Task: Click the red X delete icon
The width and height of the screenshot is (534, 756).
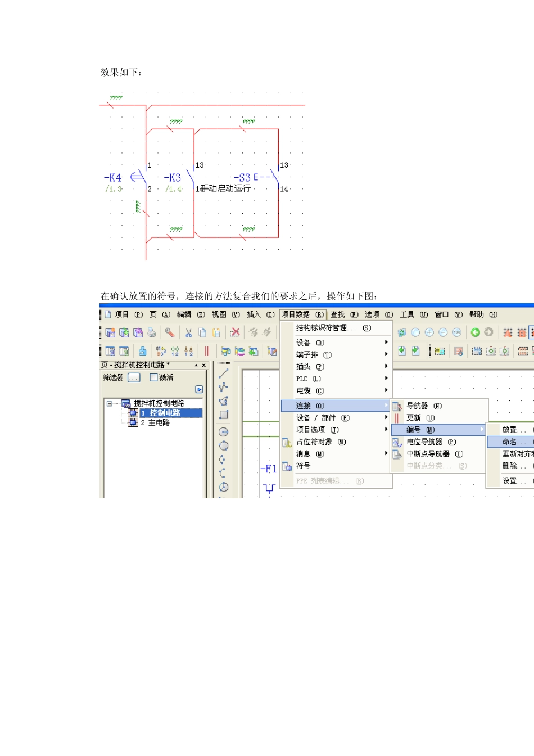Action: coord(235,332)
